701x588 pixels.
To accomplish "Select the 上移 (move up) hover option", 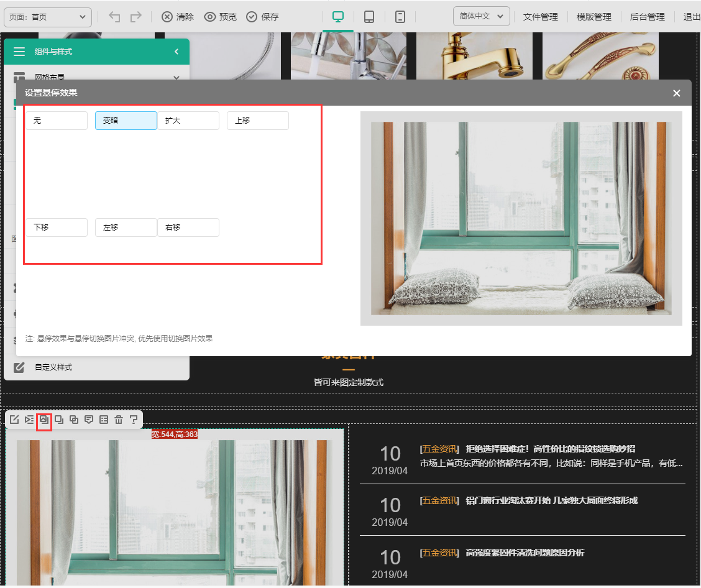I will [258, 121].
